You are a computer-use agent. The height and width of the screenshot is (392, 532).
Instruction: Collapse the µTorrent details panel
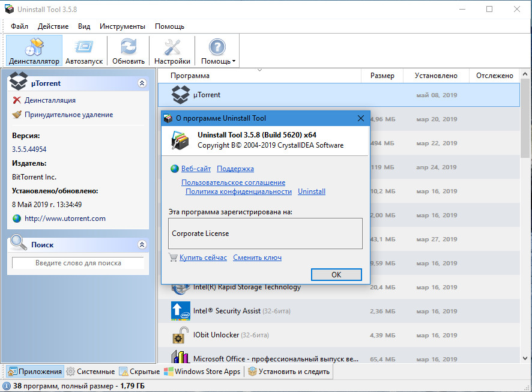142,83
